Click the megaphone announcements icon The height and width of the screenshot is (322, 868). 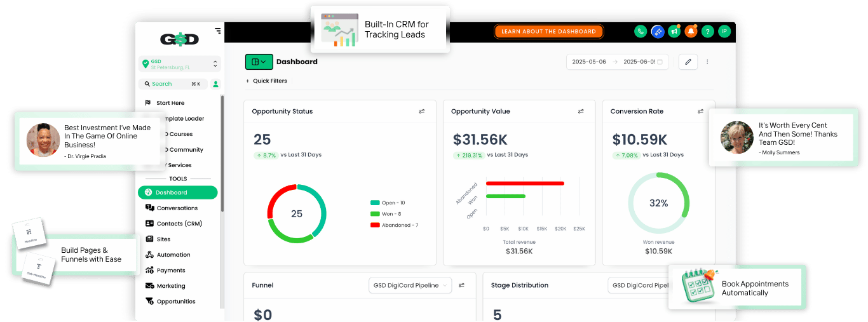(x=674, y=31)
